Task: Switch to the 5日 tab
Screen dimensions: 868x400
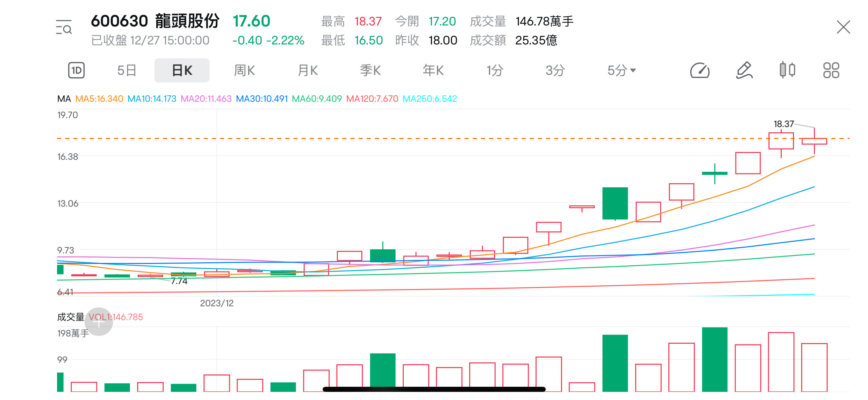Action: [x=127, y=70]
